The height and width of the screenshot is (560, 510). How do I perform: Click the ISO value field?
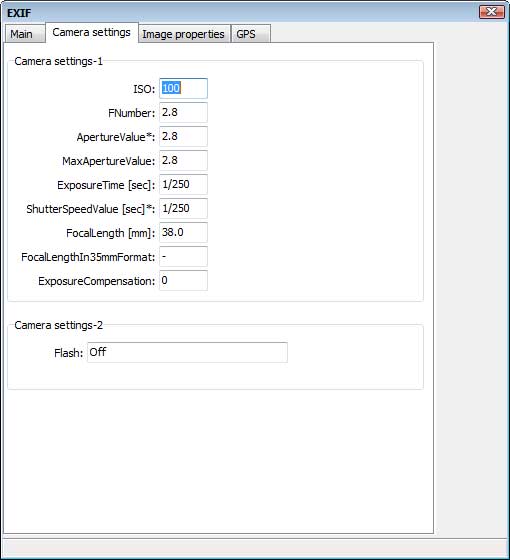click(x=183, y=88)
